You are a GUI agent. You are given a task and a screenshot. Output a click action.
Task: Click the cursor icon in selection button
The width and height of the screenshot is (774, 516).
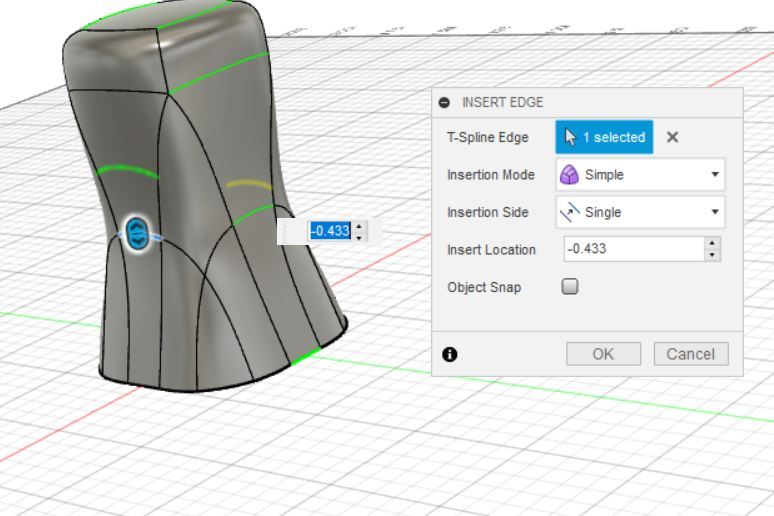[570, 137]
